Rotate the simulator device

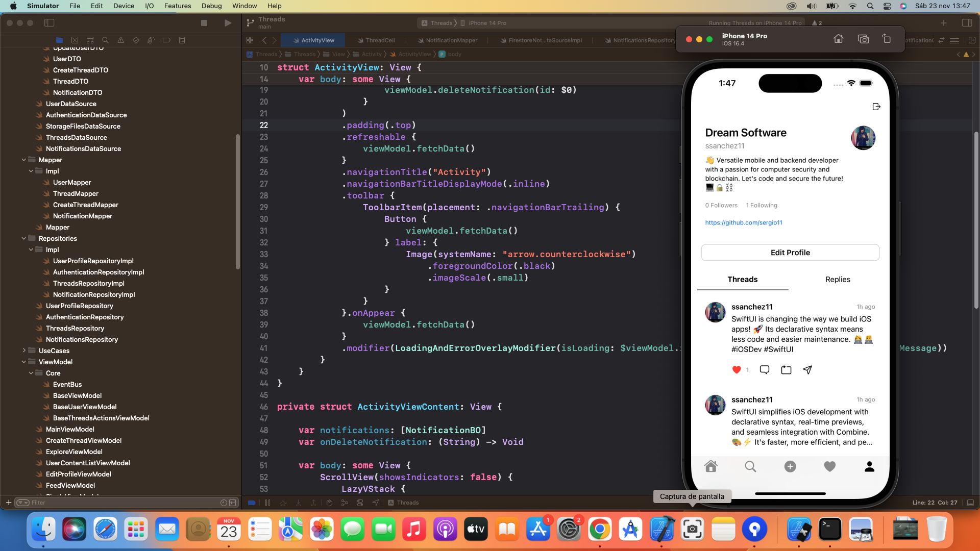click(887, 39)
